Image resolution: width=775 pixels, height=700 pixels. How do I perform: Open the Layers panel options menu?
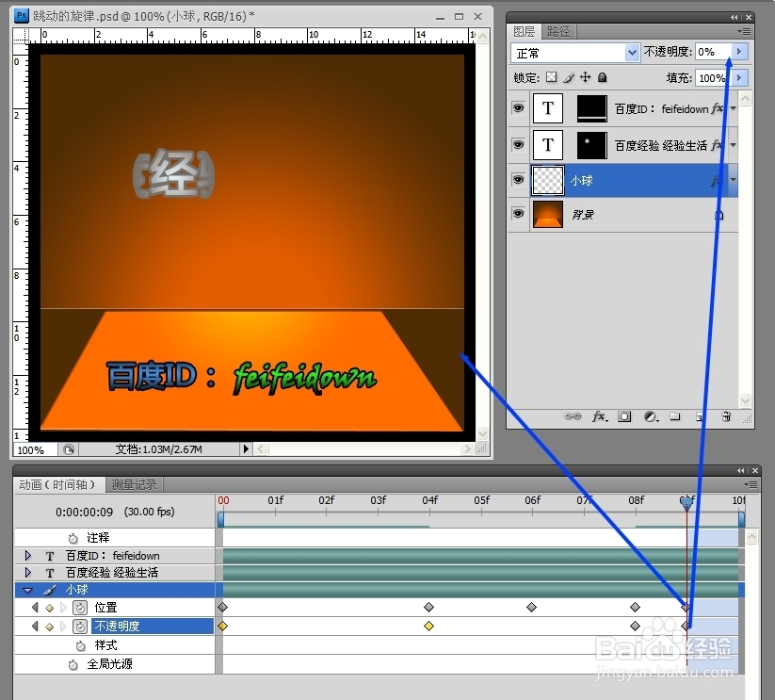[744, 32]
